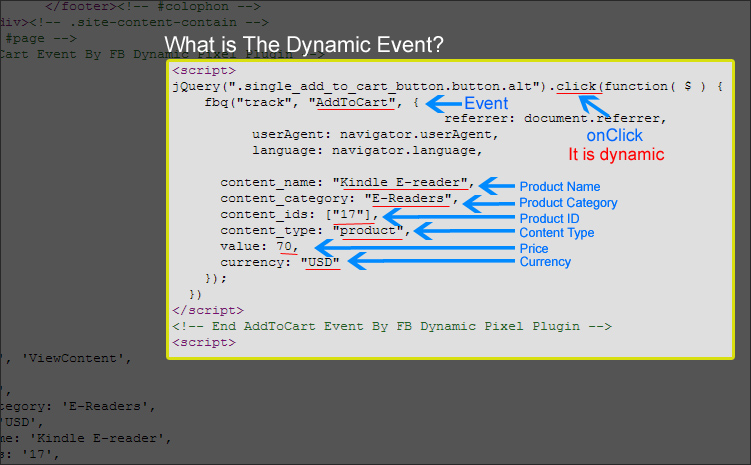The height and width of the screenshot is (465, 751).
Task: Click the fbq("track" function call text
Action: pyautogui.click(x=248, y=102)
